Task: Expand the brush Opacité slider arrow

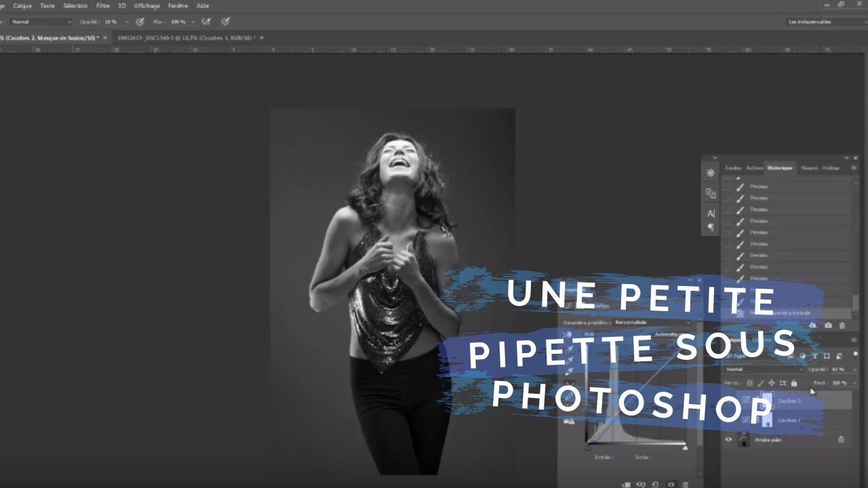Action: click(127, 22)
